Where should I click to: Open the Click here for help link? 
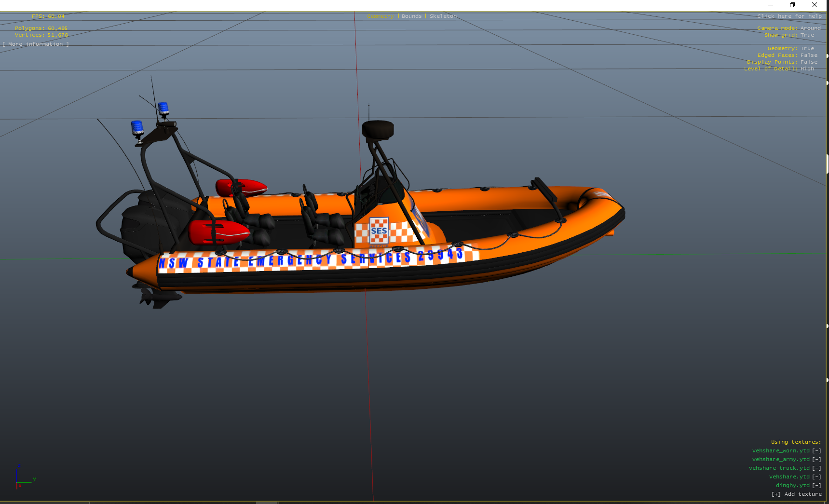(789, 16)
